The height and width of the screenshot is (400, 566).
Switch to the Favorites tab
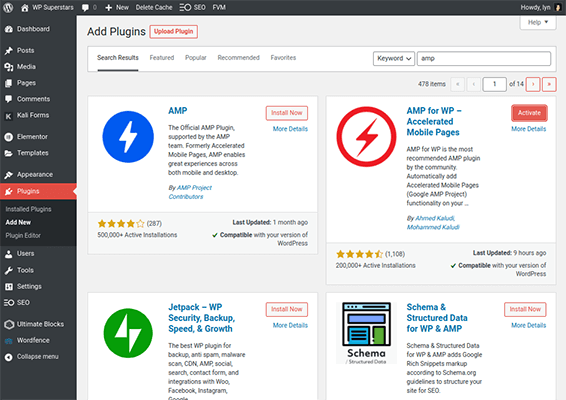[x=283, y=58]
